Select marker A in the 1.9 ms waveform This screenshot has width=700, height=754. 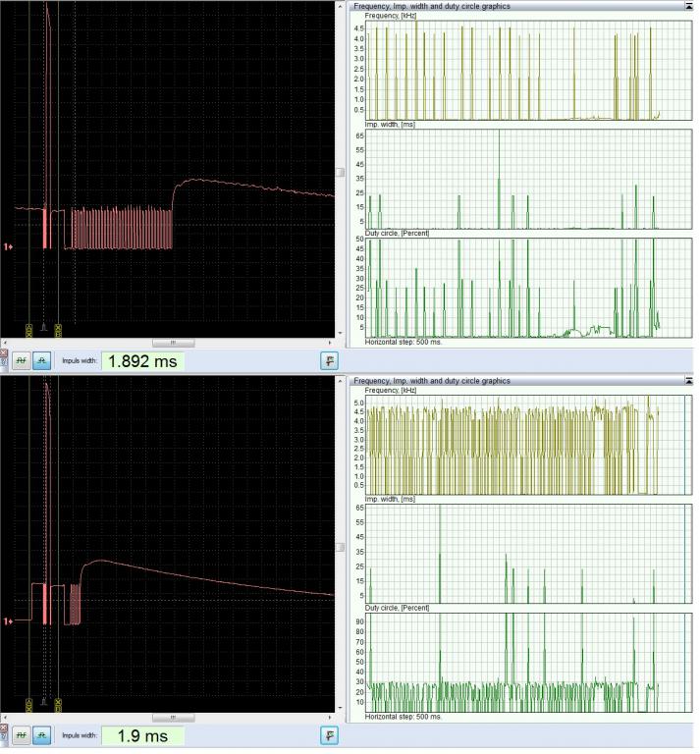coord(28,705)
